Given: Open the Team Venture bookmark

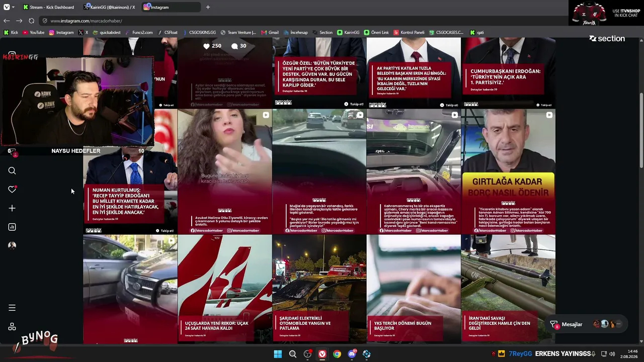Looking at the screenshot, I should coord(238,32).
